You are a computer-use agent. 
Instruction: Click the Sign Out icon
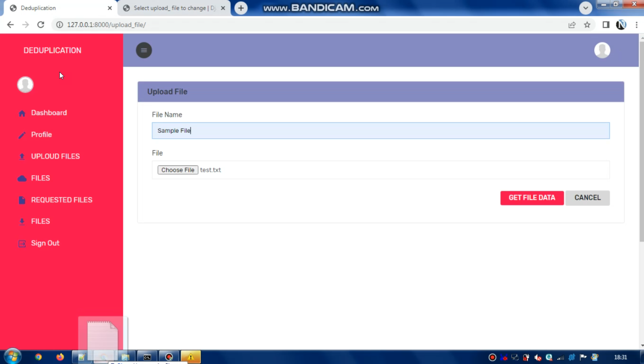point(22,244)
